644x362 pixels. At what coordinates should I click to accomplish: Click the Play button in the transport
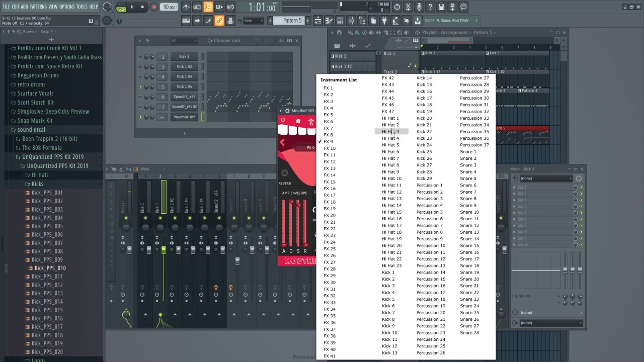pyautogui.click(x=132, y=7)
